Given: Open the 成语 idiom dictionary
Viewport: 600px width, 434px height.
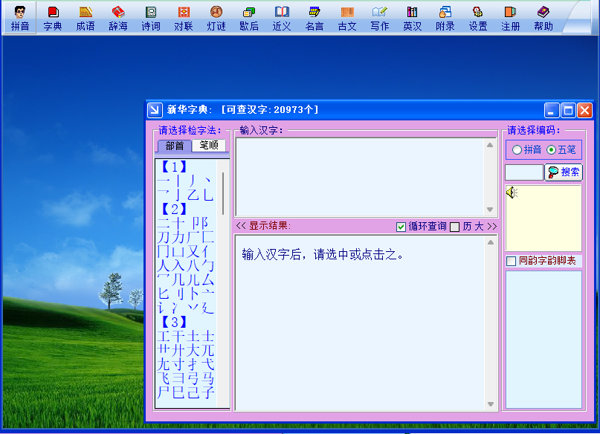Looking at the screenshot, I should tap(85, 18).
